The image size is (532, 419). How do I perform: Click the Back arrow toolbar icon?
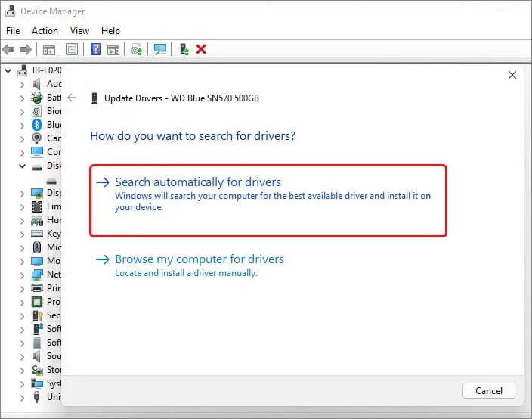tap(8, 50)
